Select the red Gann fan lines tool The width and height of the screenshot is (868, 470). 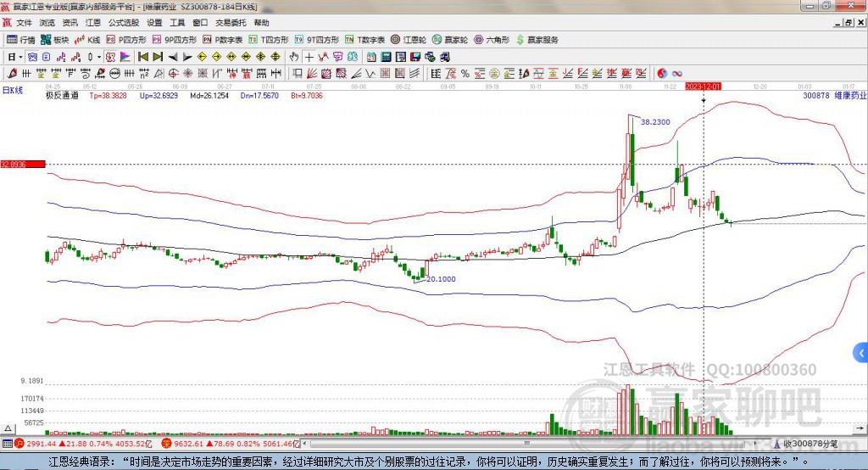point(312,73)
